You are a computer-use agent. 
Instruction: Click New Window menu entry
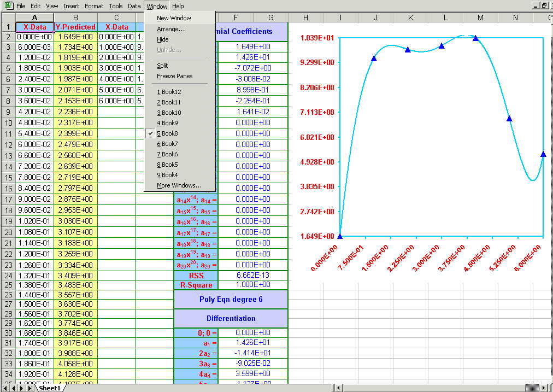tap(174, 18)
